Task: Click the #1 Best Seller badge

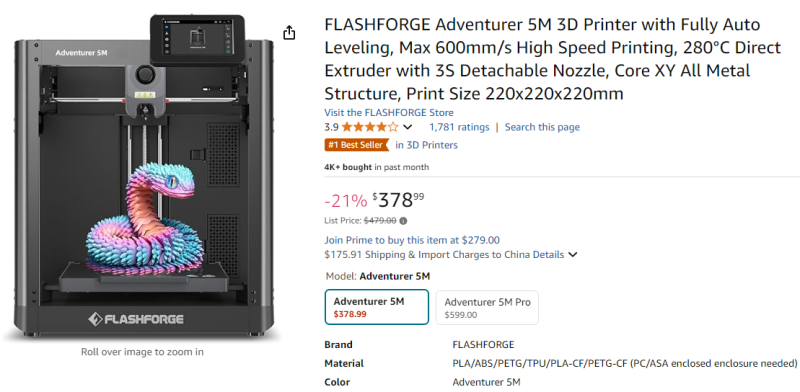Action: [x=357, y=145]
